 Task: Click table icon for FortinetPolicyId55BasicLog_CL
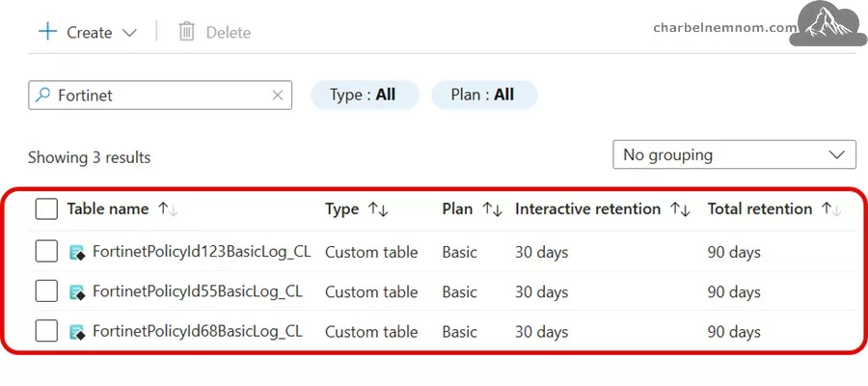pos(77,292)
